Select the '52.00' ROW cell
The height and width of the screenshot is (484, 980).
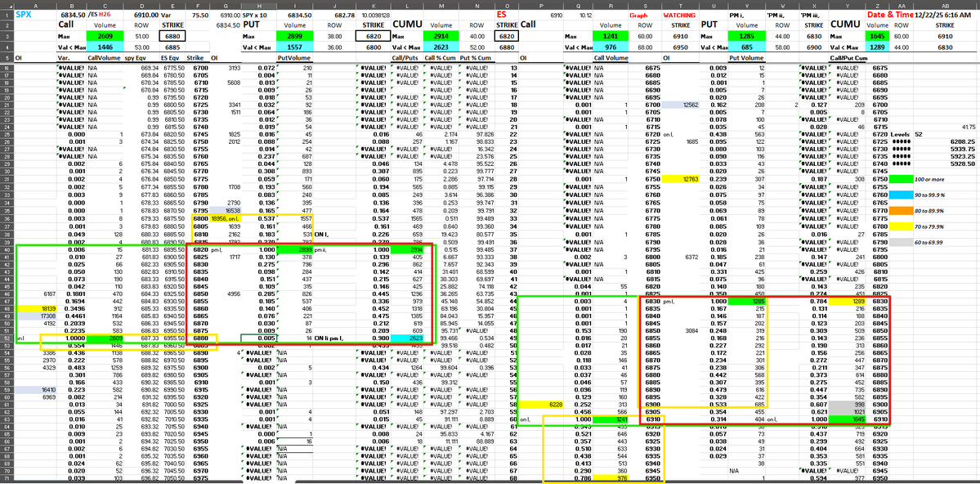click(x=477, y=47)
